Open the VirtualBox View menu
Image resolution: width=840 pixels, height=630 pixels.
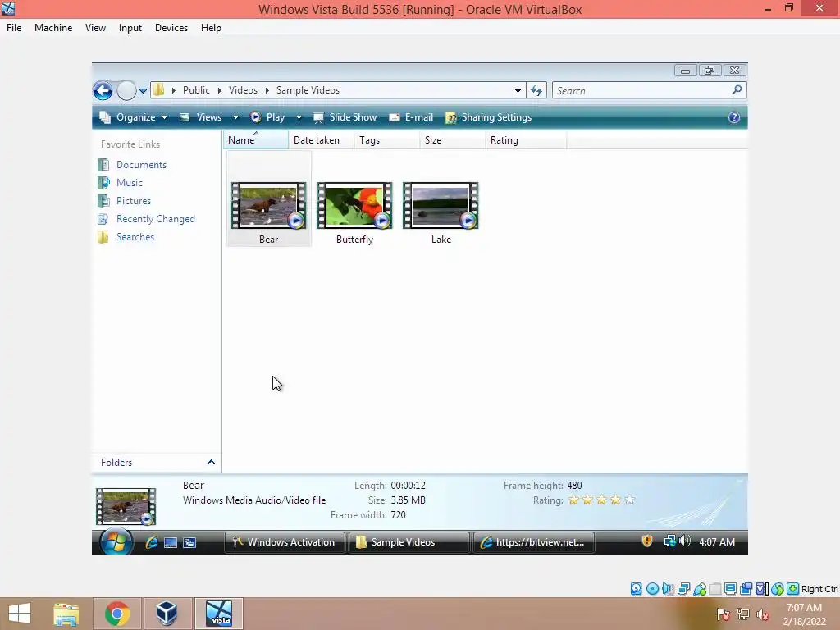coord(95,28)
